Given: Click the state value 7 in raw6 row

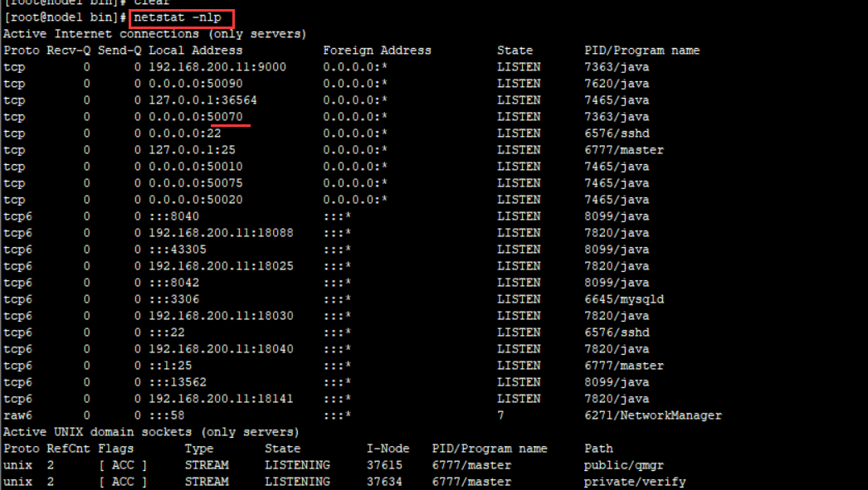Looking at the screenshot, I should click(500, 415).
